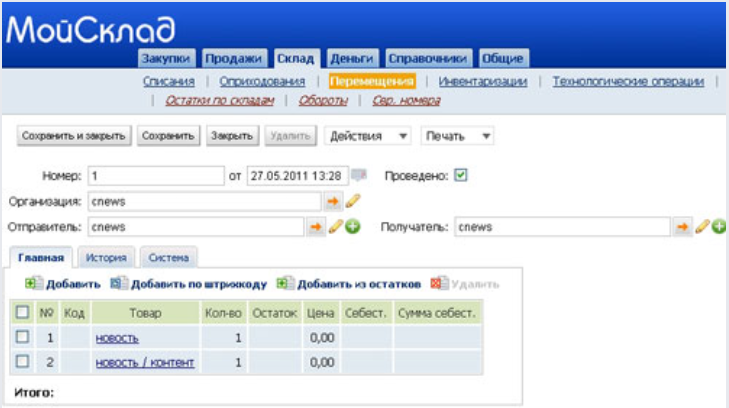Screen dimensions: 729x408
Task: Click the Сохранить и закрыть button
Action: 74,136
